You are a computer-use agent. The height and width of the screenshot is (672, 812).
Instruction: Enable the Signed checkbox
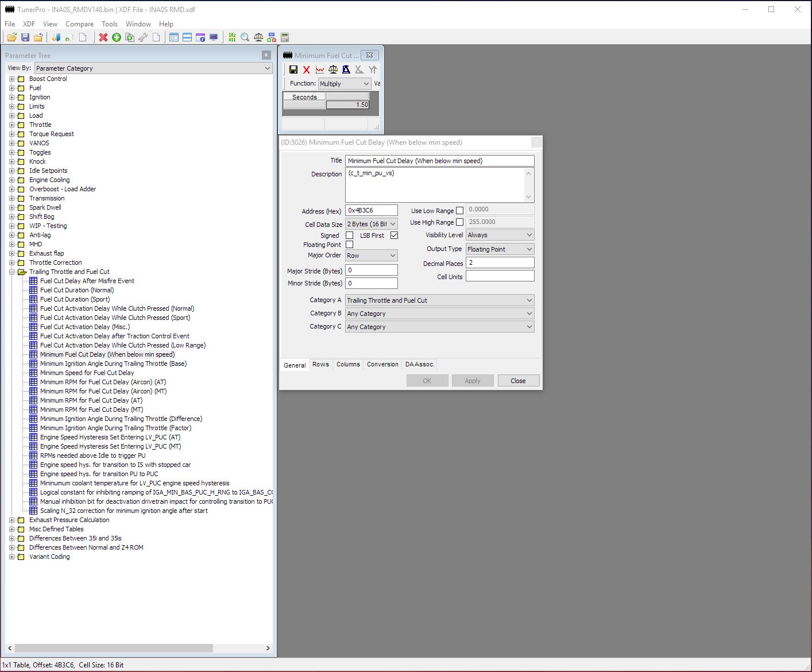click(x=349, y=235)
